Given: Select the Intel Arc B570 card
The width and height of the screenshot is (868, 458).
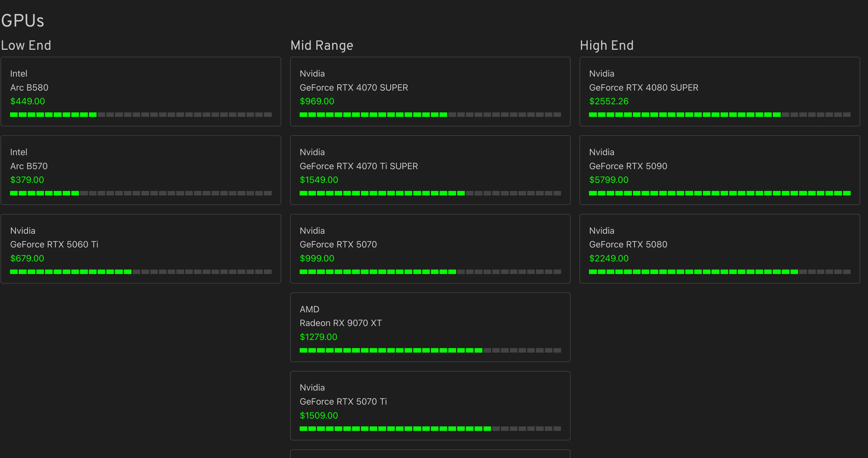Looking at the screenshot, I should pos(140,170).
